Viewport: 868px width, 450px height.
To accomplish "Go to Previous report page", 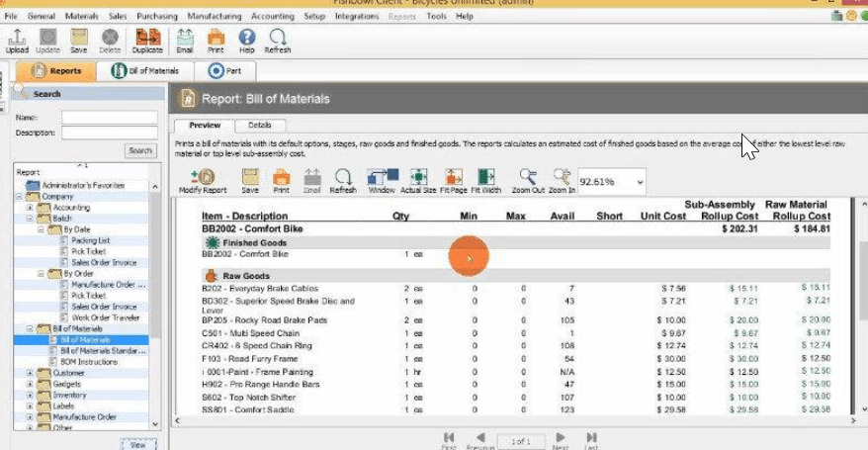I will [479, 440].
